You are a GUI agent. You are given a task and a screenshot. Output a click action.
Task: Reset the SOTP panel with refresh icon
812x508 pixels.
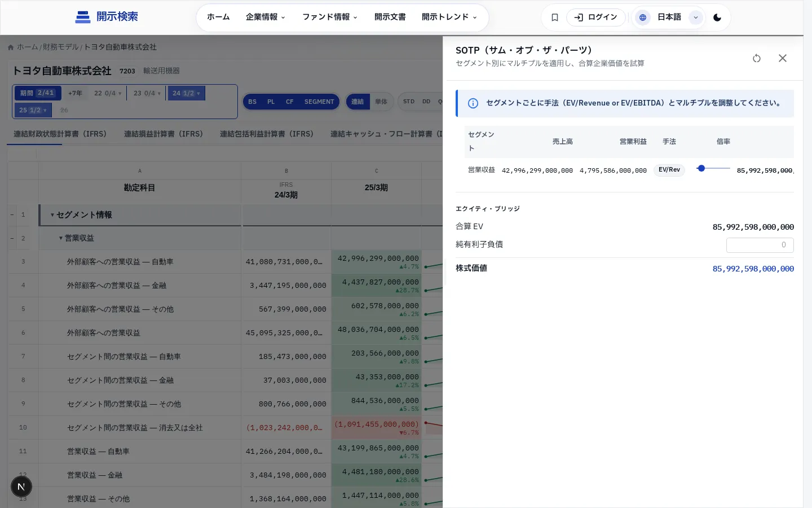point(757,58)
